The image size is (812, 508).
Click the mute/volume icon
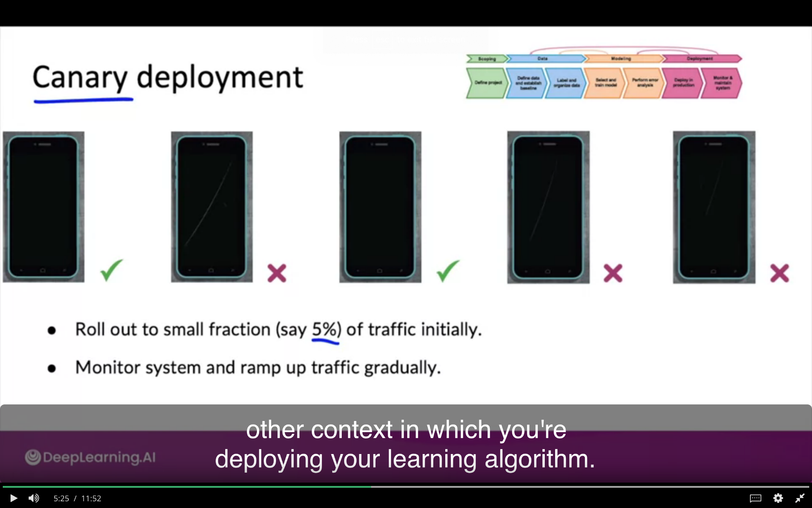pyautogui.click(x=33, y=498)
